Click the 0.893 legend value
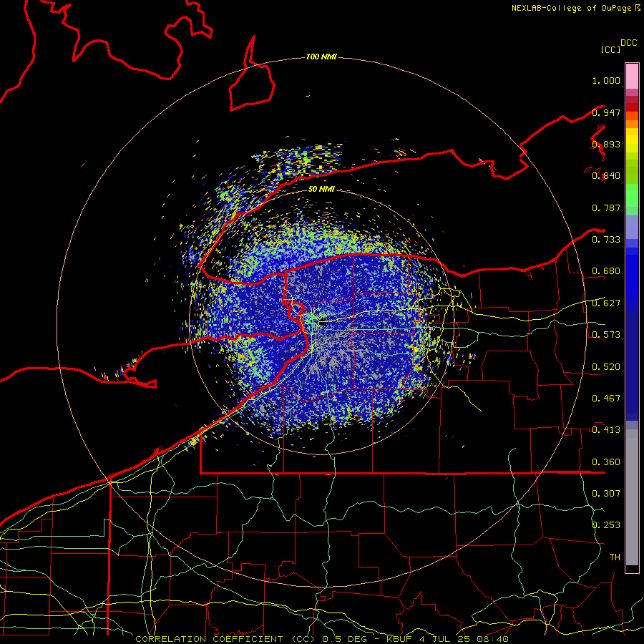This screenshot has height=644, width=644. tap(606, 144)
